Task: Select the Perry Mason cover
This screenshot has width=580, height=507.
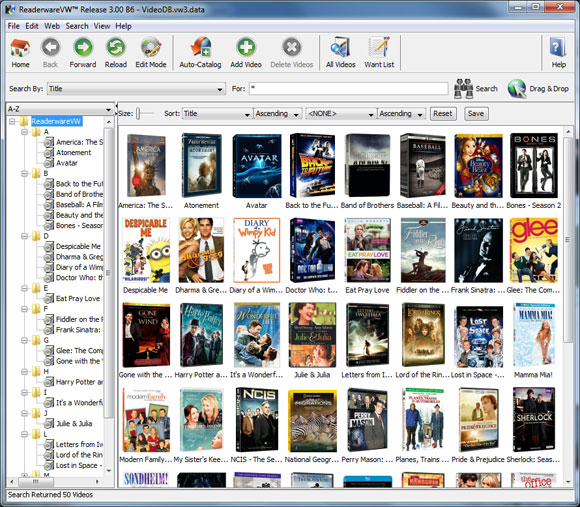Action: [x=367, y=420]
